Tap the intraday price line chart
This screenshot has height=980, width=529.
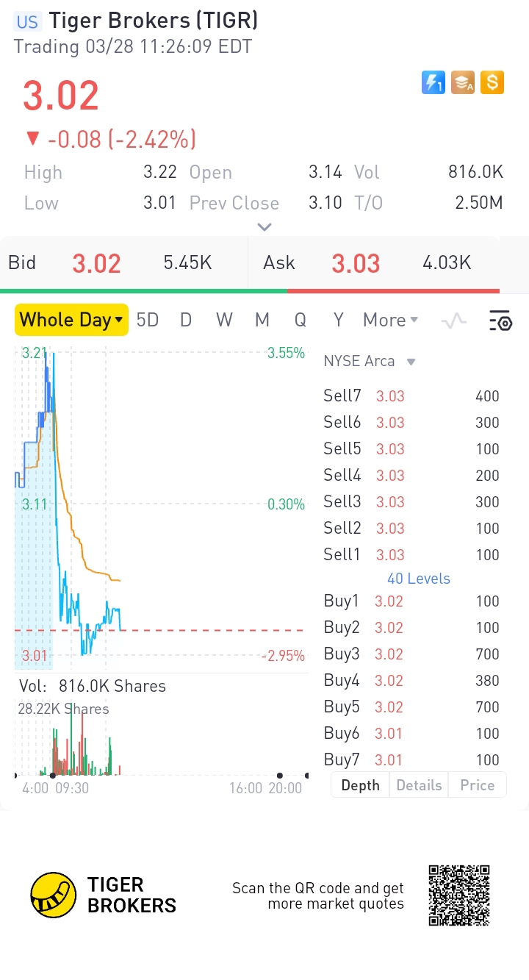161,507
